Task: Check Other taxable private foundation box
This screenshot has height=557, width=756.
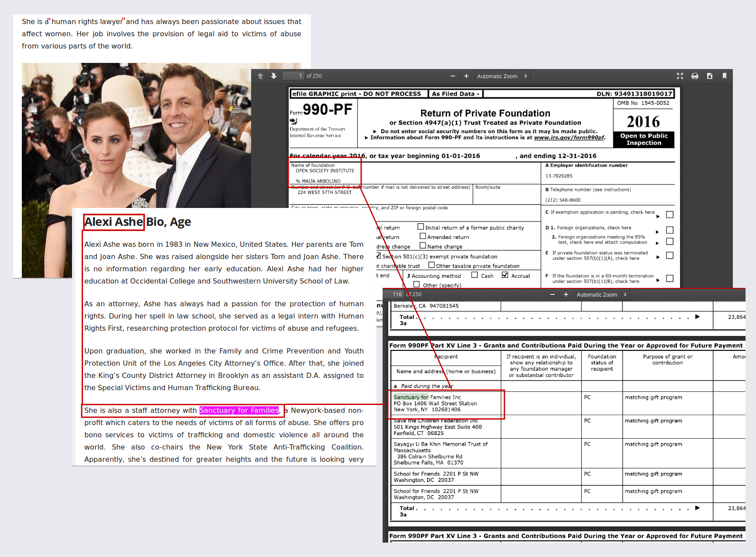Action: click(x=432, y=265)
